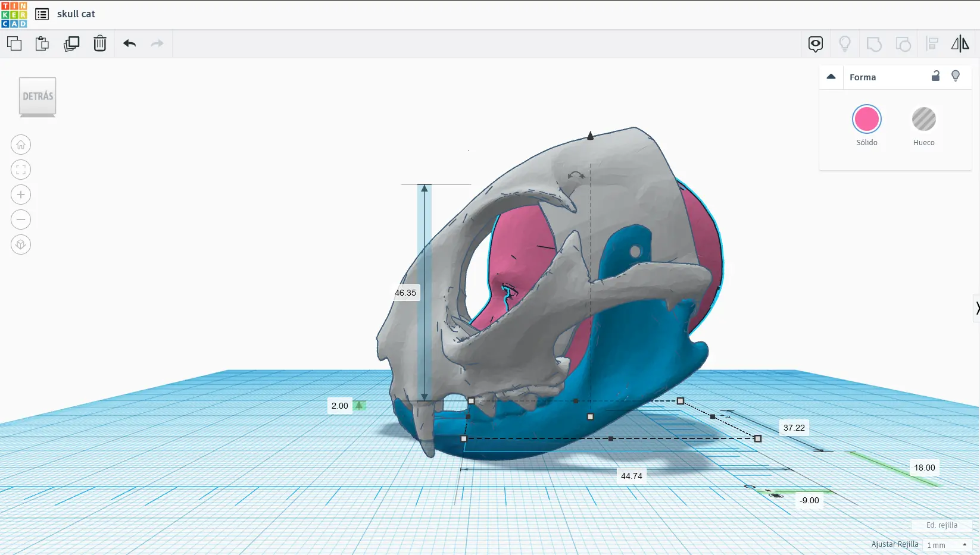This screenshot has width=980, height=555.
Task: Click the DETRÁS view cube
Action: 38,96
